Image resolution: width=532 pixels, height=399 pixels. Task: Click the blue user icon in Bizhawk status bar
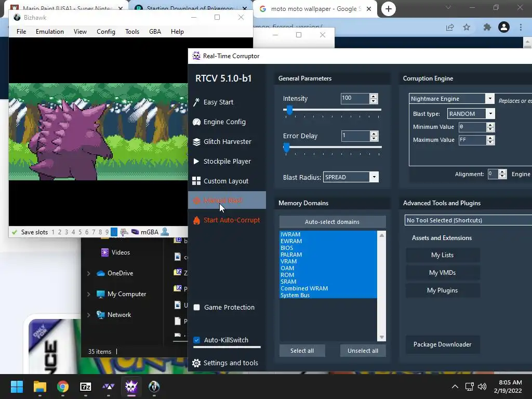165,232
